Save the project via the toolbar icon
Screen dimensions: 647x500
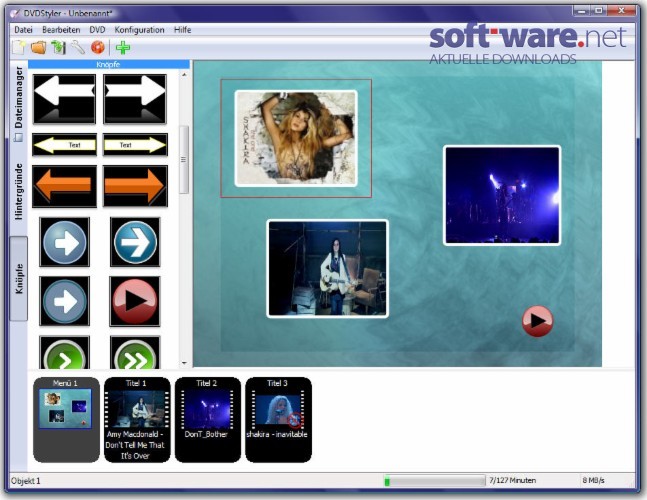coord(58,47)
